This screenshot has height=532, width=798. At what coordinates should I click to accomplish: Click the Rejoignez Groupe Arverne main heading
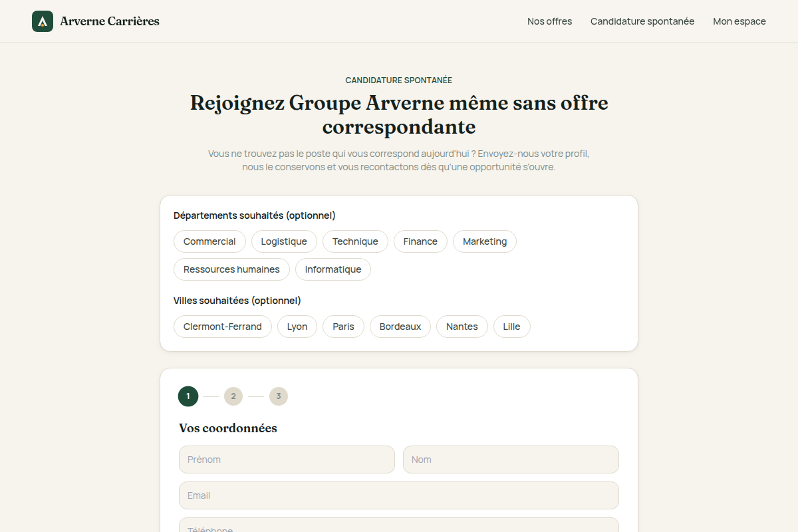click(x=399, y=115)
